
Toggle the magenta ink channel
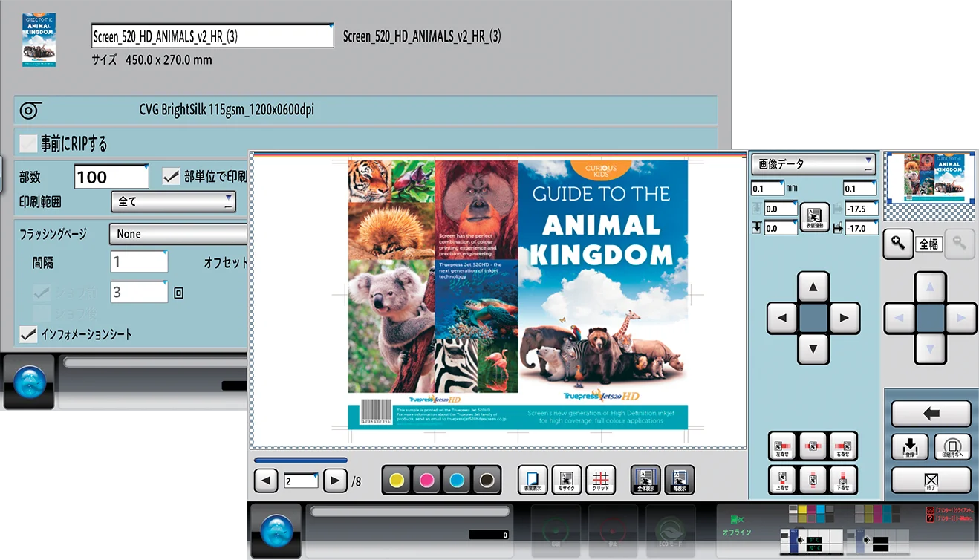point(426,481)
